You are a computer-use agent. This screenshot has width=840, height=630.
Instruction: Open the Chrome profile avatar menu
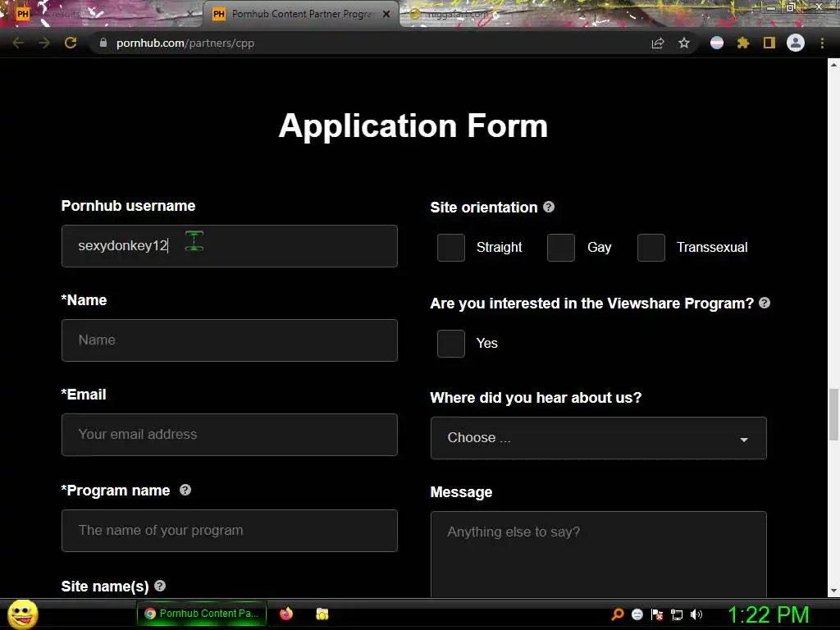click(x=796, y=43)
